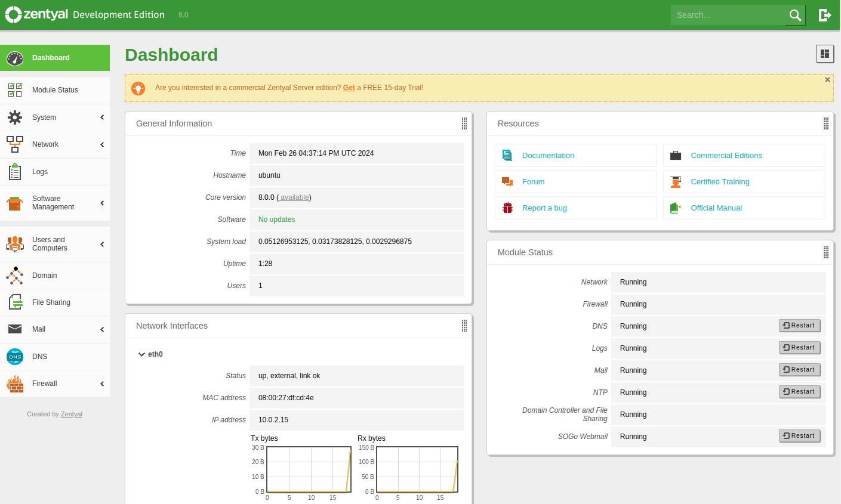The image size is (841, 504).
Task: Click the System gear icon in the sidebar
Action: [x=15, y=118]
